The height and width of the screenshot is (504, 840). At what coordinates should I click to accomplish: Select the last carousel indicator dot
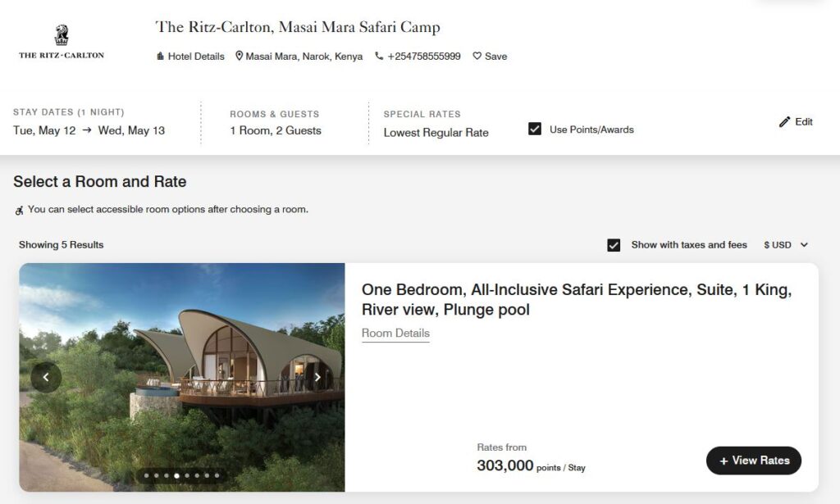click(x=217, y=475)
